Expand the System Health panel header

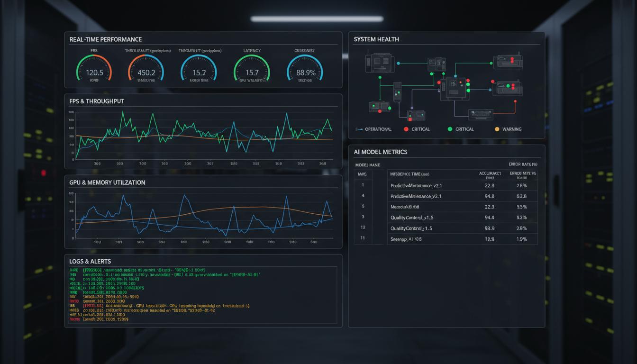(x=377, y=39)
